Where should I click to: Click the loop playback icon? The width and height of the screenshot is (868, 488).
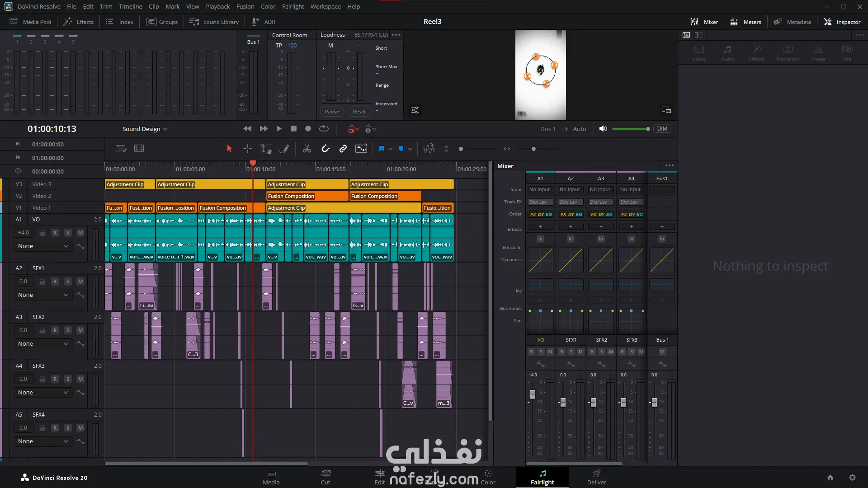324,129
